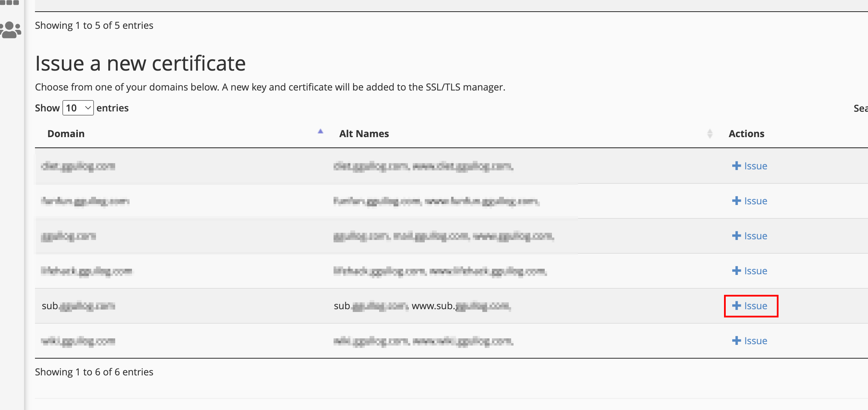Click 'Showing 1 to 6 of 6 entries' text
The image size is (868, 410).
[x=94, y=372]
